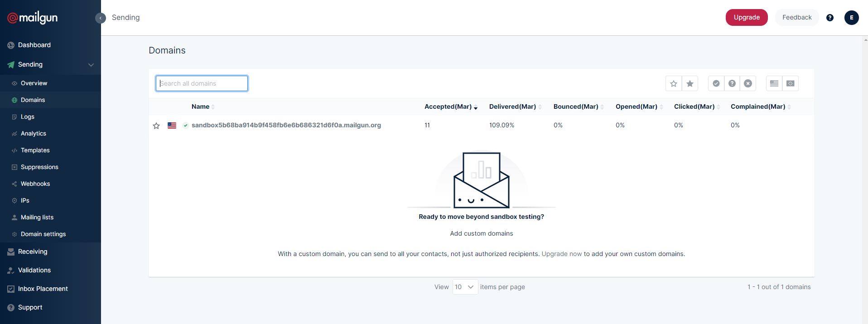
Task: Click the Sending paper plane icon
Action: [11, 65]
